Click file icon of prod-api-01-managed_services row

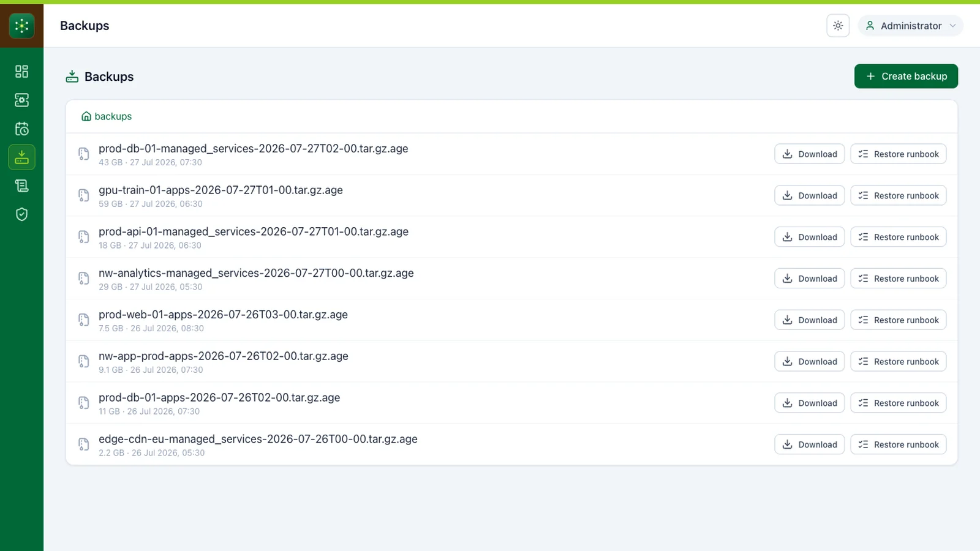(84, 237)
